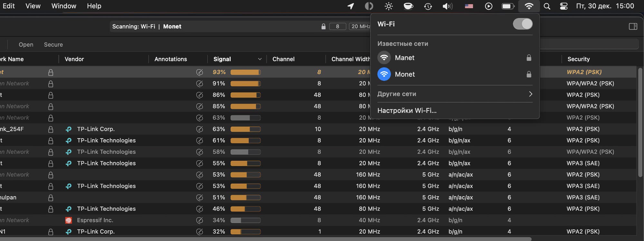Viewport: 644px width, 241px height.
Task: Open the Window menu
Action: [64, 6]
